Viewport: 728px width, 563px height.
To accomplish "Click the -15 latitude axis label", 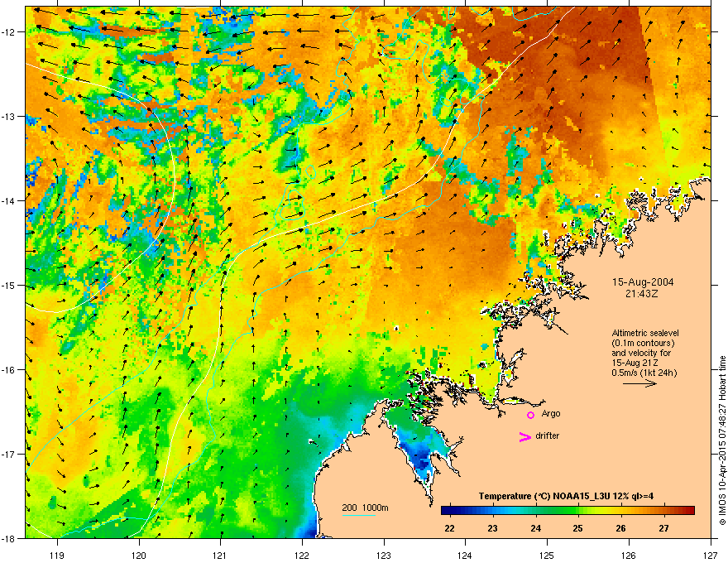I will coord(8,285).
